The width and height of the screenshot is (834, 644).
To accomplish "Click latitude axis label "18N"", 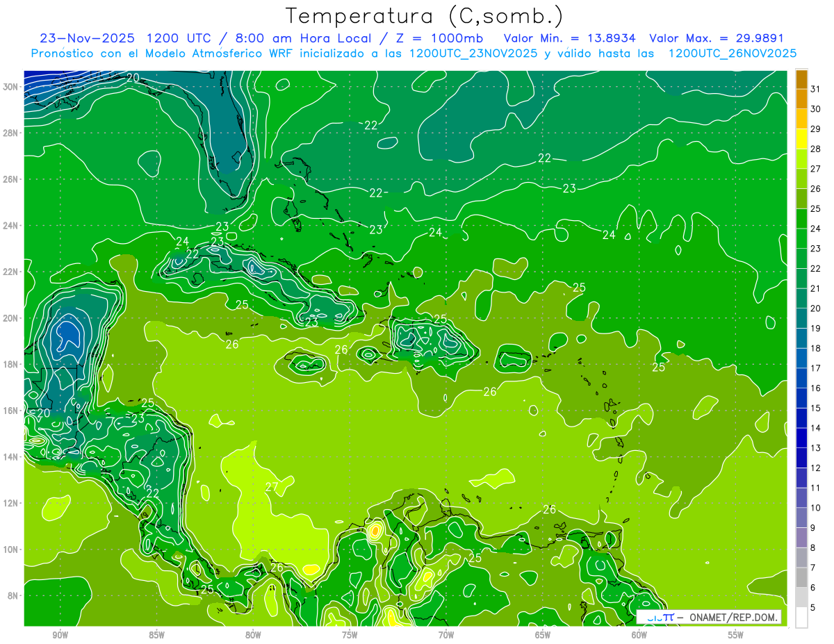I will click(x=12, y=365).
